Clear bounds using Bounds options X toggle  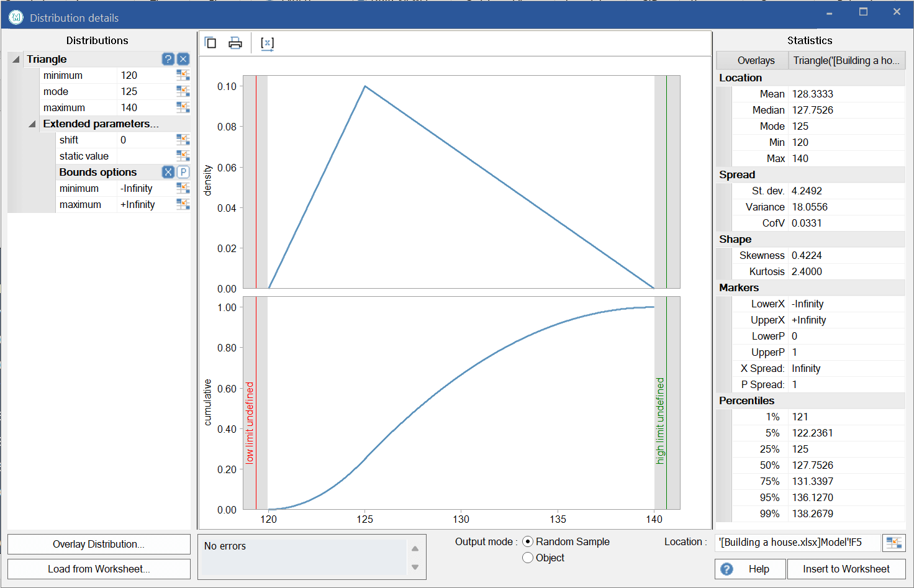click(168, 172)
